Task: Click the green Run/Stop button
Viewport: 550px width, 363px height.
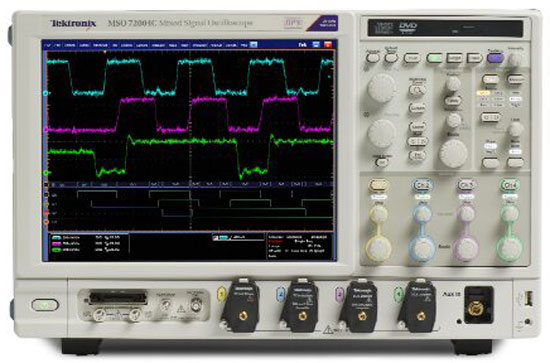Action: (434, 58)
